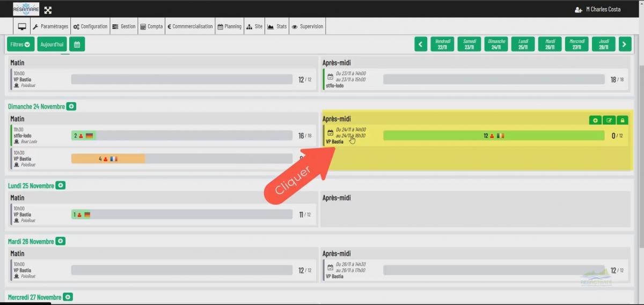644x305 pixels.
Task: Open the Supervision menu
Action: pos(308,26)
